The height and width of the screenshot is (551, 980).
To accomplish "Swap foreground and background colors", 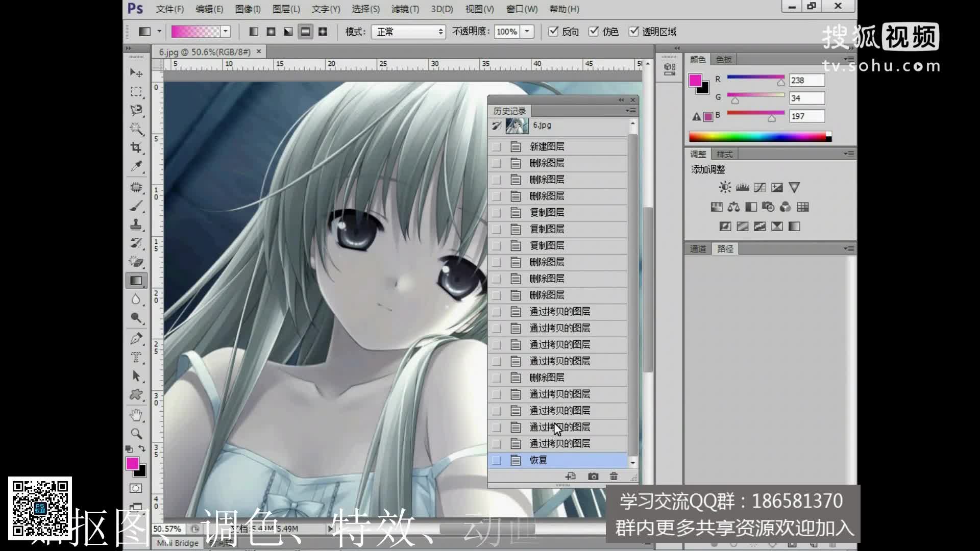I will (142, 448).
